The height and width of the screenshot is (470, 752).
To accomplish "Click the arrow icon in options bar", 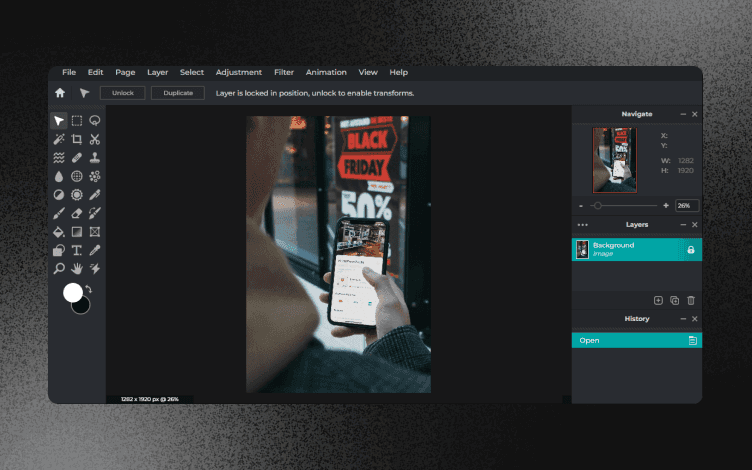I will pyautogui.click(x=84, y=93).
